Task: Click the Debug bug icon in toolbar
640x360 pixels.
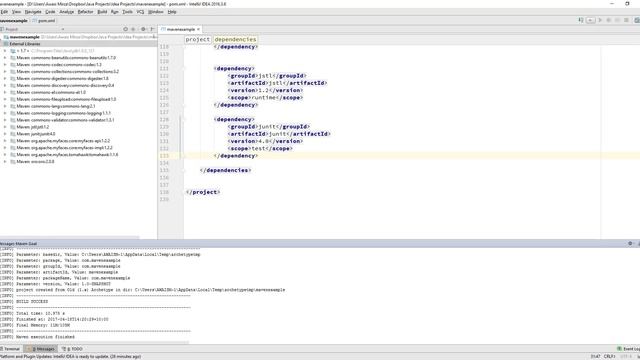Action: click(609, 20)
